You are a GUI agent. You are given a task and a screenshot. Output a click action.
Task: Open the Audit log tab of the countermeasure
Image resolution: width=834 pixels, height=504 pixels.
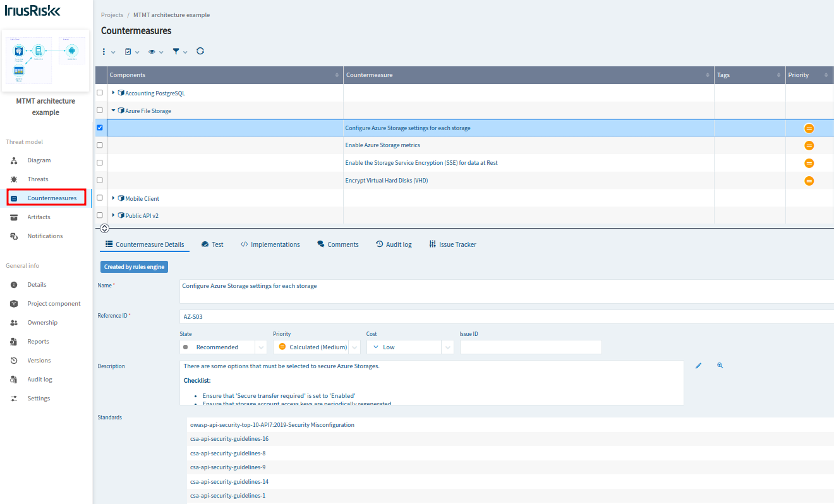(394, 244)
